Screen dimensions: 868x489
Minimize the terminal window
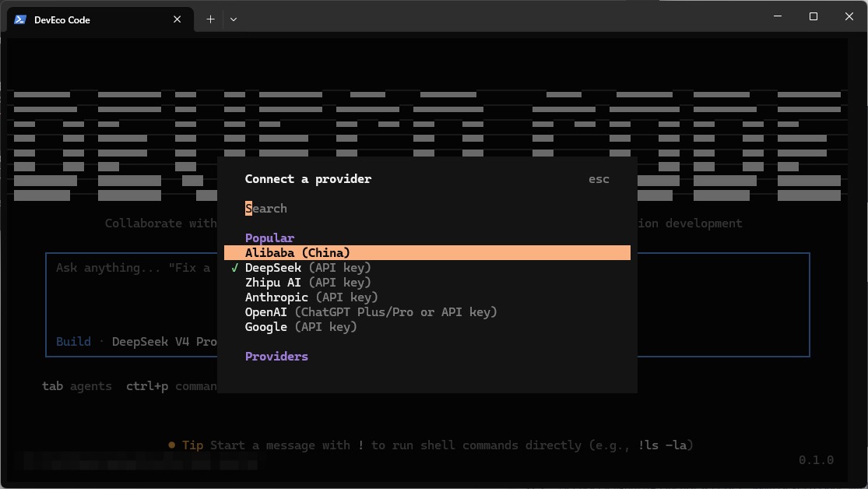click(x=778, y=16)
